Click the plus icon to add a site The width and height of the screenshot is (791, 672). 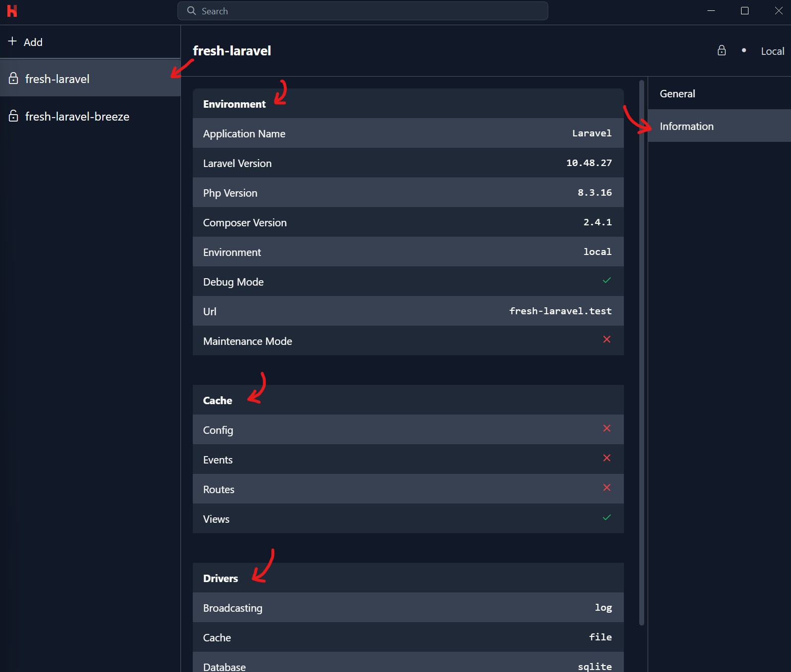tap(12, 42)
